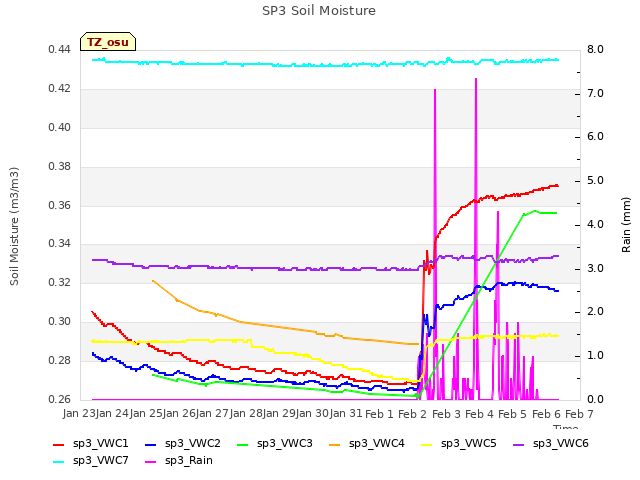The height and width of the screenshot is (480, 640).
Task: Click the cyan sp3_VWC7 legend color marker
Action: (x=59, y=462)
